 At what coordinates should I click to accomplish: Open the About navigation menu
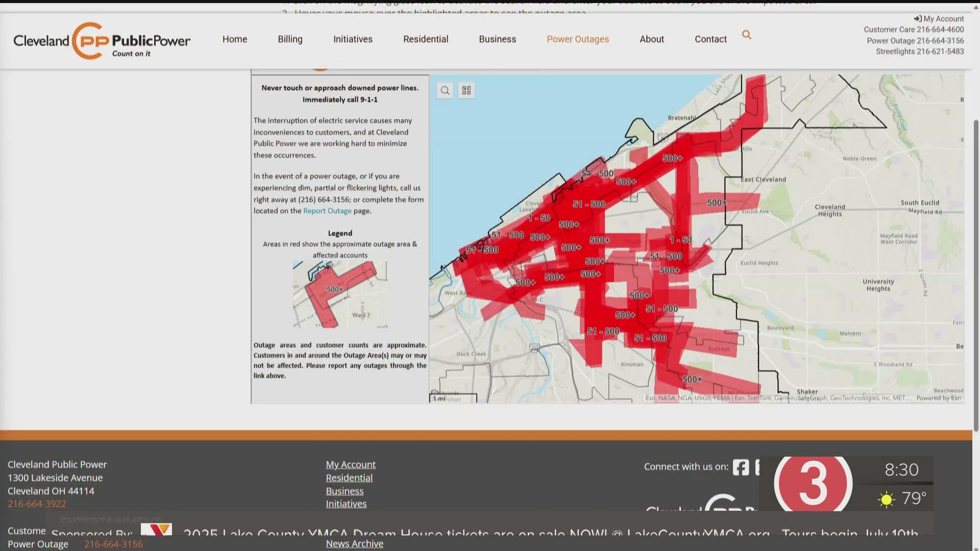pyautogui.click(x=652, y=39)
